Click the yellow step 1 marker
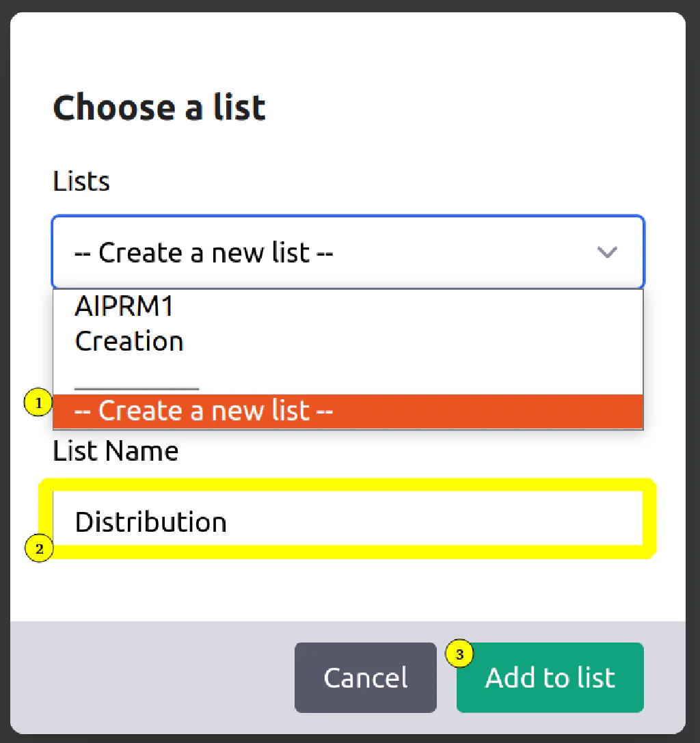700x743 pixels. pos(38,403)
